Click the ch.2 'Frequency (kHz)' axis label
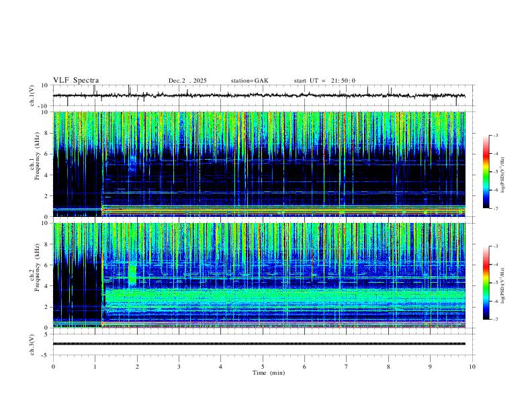 point(37,267)
